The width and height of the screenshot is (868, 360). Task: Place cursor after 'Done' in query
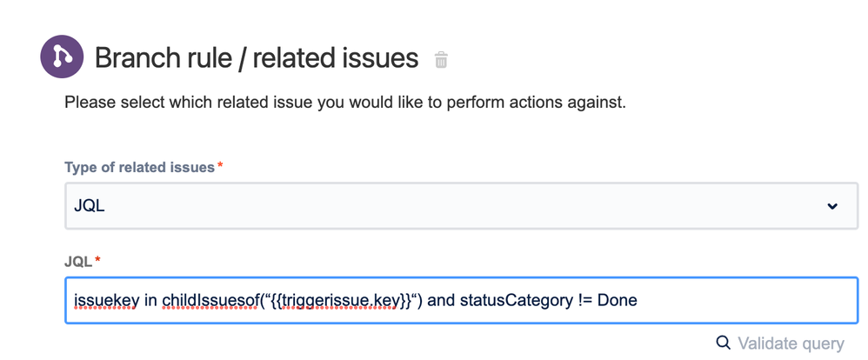click(x=638, y=300)
